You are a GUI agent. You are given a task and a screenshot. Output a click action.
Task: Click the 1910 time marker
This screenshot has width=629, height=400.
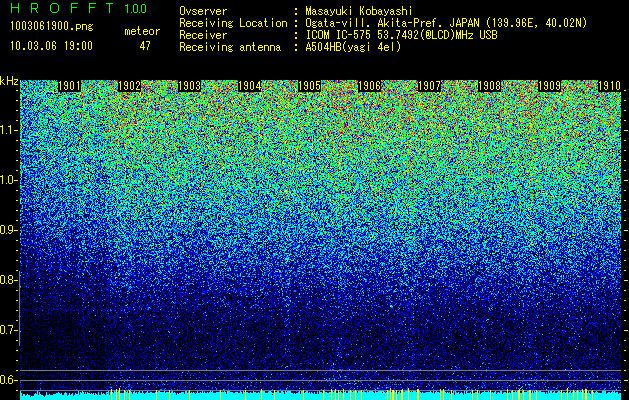tap(609, 86)
